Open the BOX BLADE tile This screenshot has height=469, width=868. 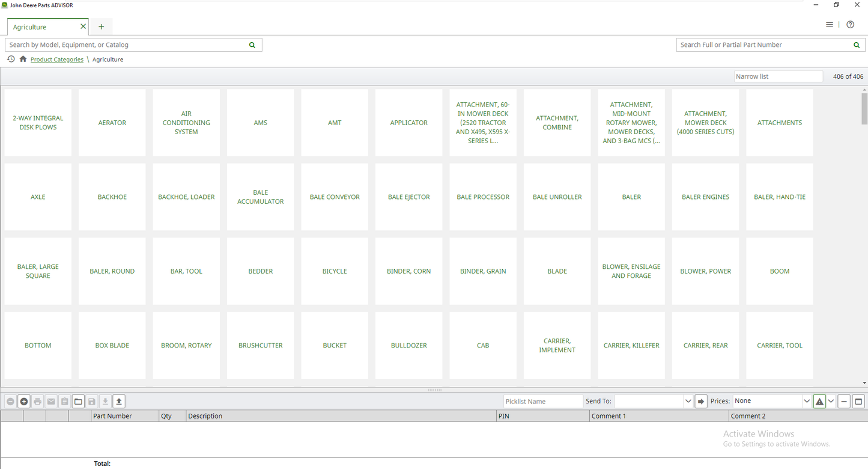pos(112,346)
